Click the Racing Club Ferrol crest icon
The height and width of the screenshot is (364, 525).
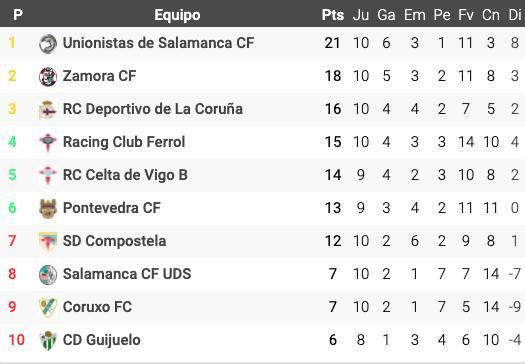[x=48, y=142]
